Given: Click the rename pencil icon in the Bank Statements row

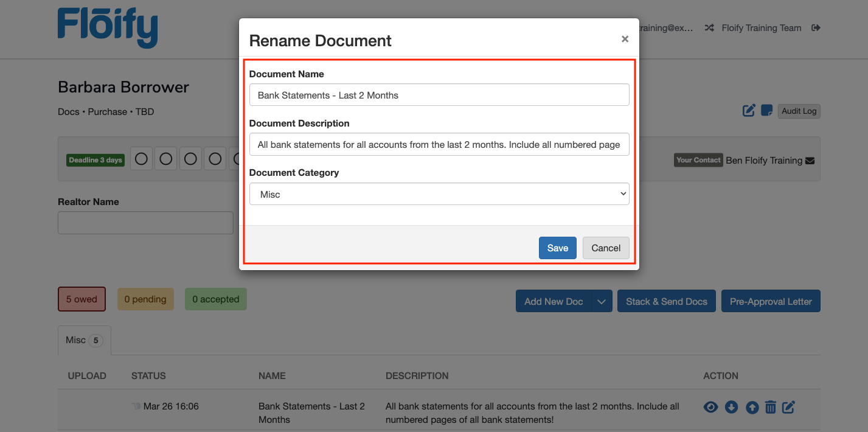Looking at the screenshot, I should (x=788, y=407).
